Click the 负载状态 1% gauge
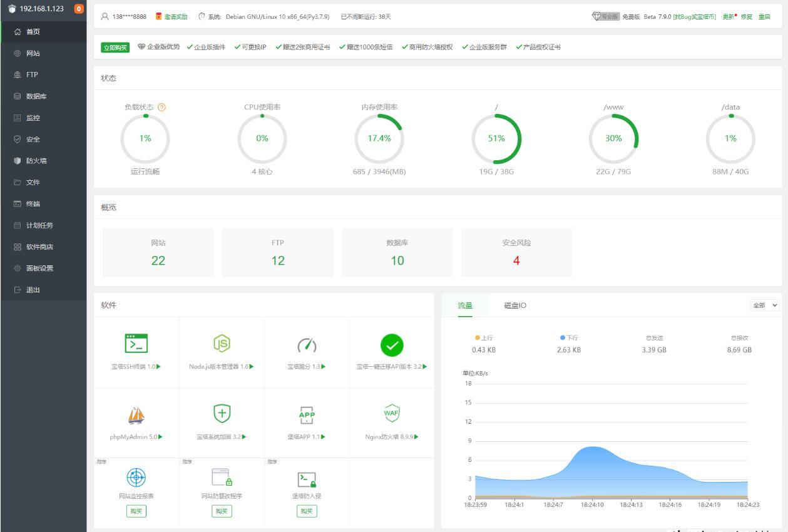This screenshot has height=532, width=788. 145,138
